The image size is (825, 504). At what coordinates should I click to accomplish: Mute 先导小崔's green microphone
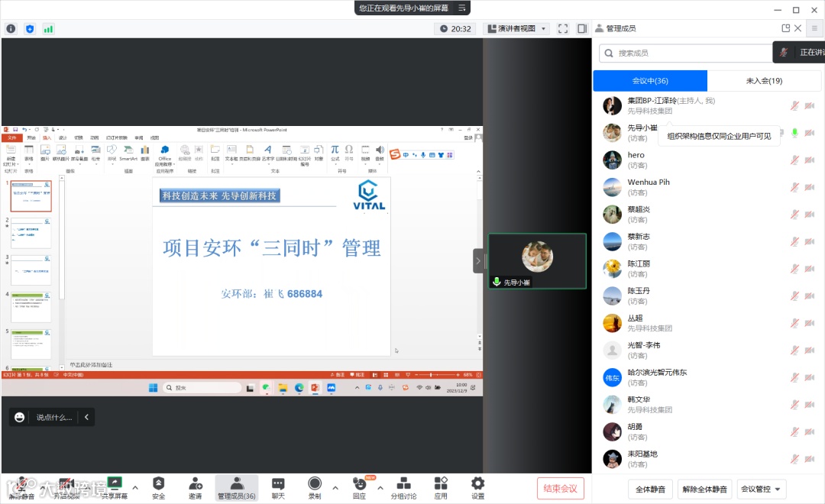click(x=794, y=133)
